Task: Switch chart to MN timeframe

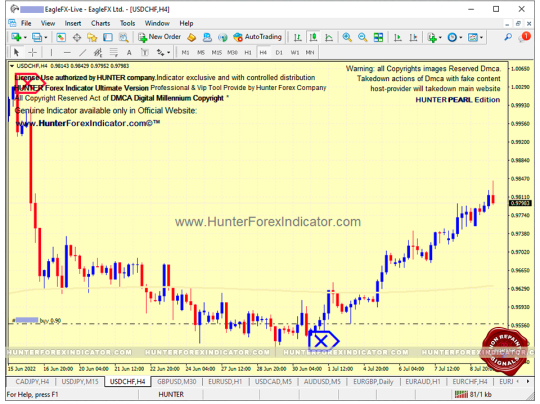Action: [310, 52]
